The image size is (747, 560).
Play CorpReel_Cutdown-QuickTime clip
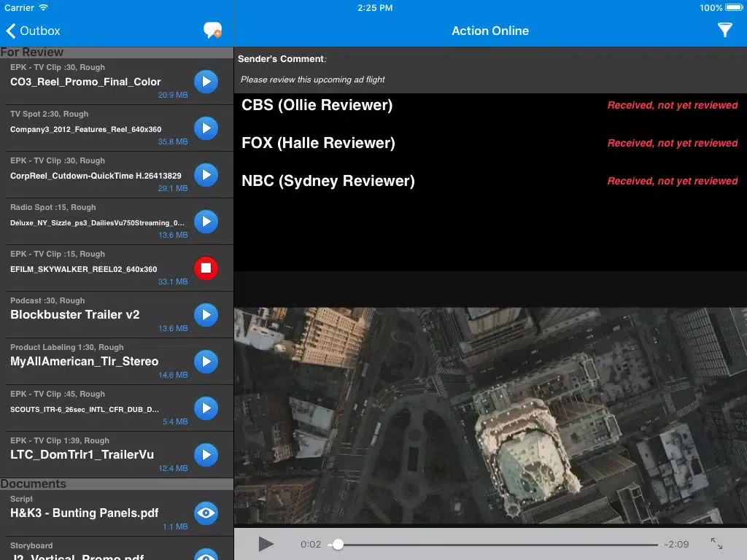[206, 175]
